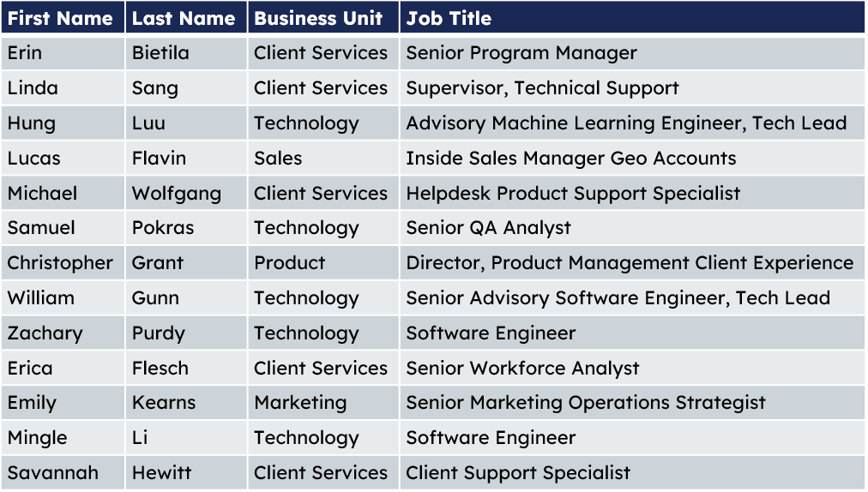
Task: Click the Hewitt last name cell
Action: (x=187, y=472)
